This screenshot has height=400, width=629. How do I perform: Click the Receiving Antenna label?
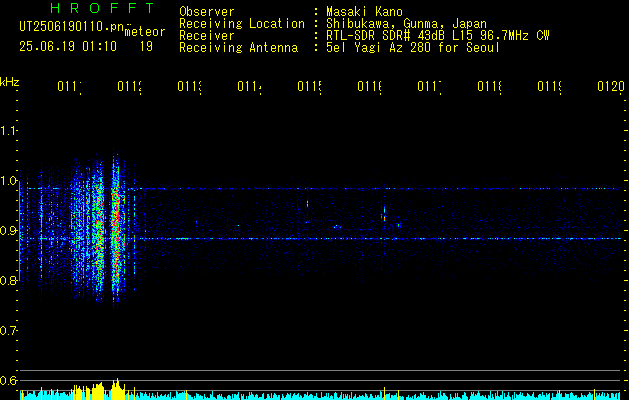[238, 48]
